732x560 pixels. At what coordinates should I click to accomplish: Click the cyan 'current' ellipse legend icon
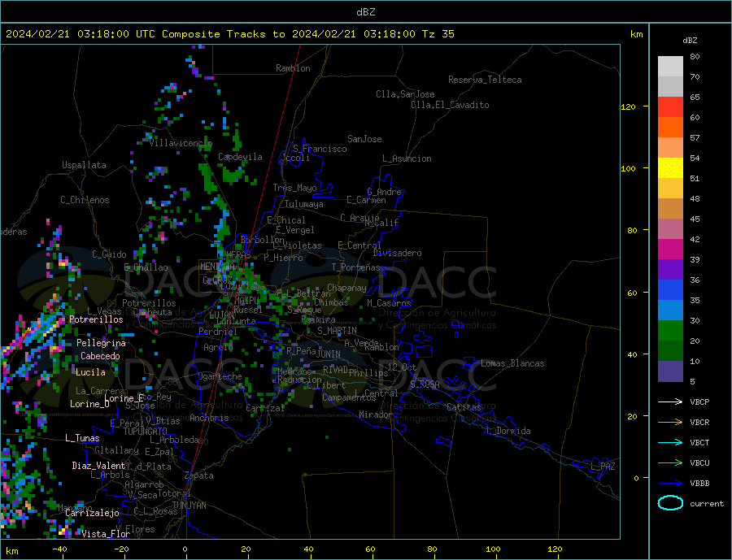click(670, 503)
